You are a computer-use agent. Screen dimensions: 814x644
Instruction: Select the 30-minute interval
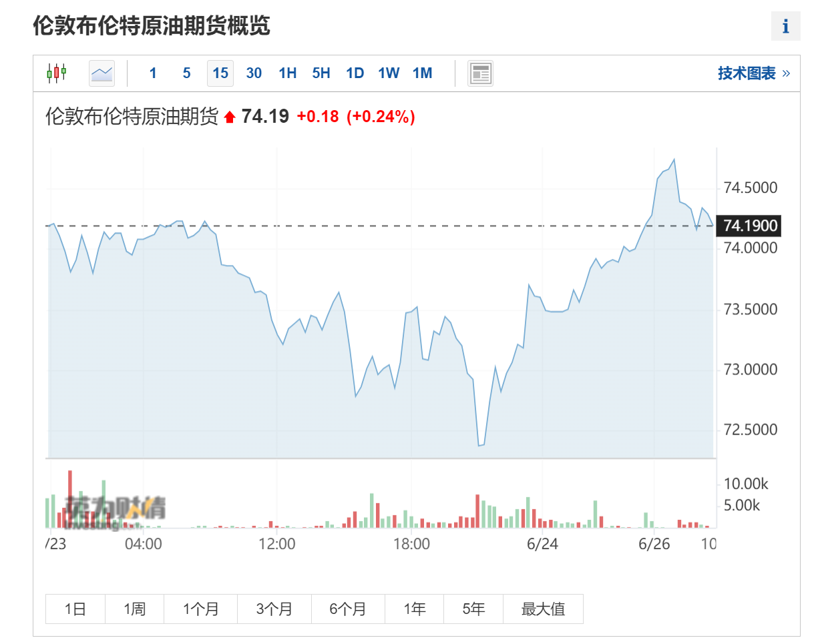point(254,73)
